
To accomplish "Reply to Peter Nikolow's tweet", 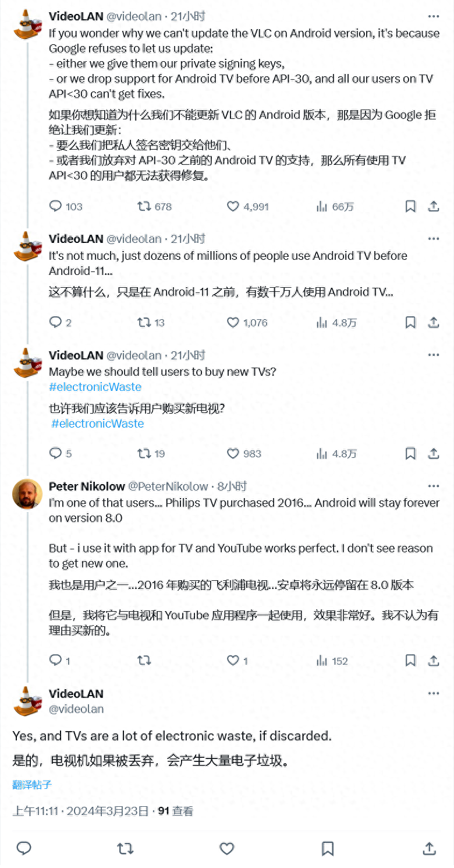I will coord(56,660).
